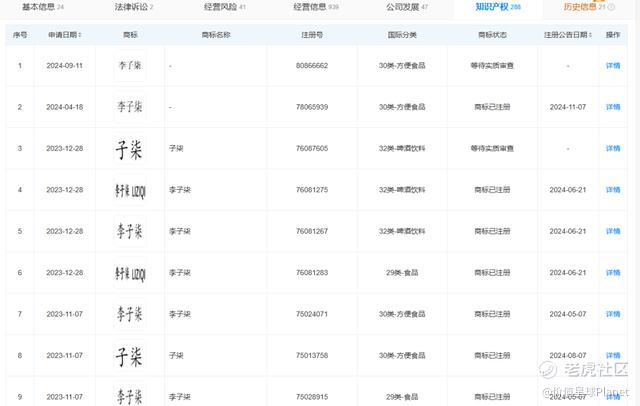Viewport: 640px width, 406px height.
Task: Switch to the 经营信息 tab
Action: point(316,7)
